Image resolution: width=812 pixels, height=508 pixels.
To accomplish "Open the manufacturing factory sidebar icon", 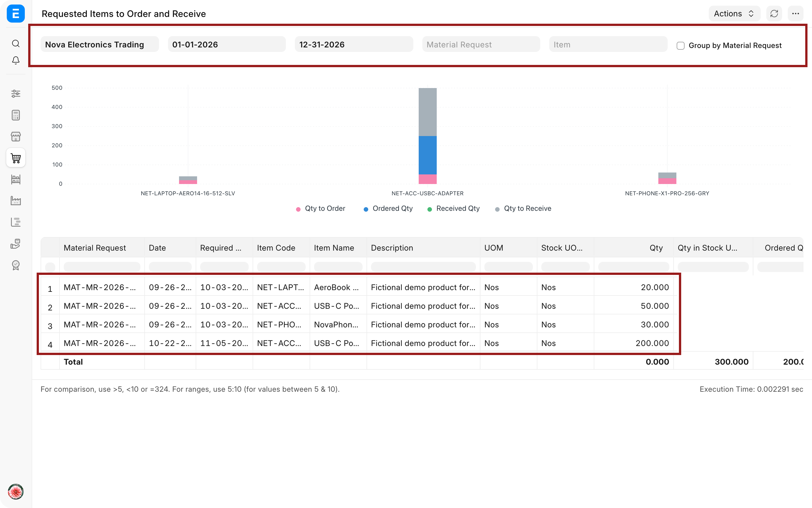I will [x=16, y=201].
